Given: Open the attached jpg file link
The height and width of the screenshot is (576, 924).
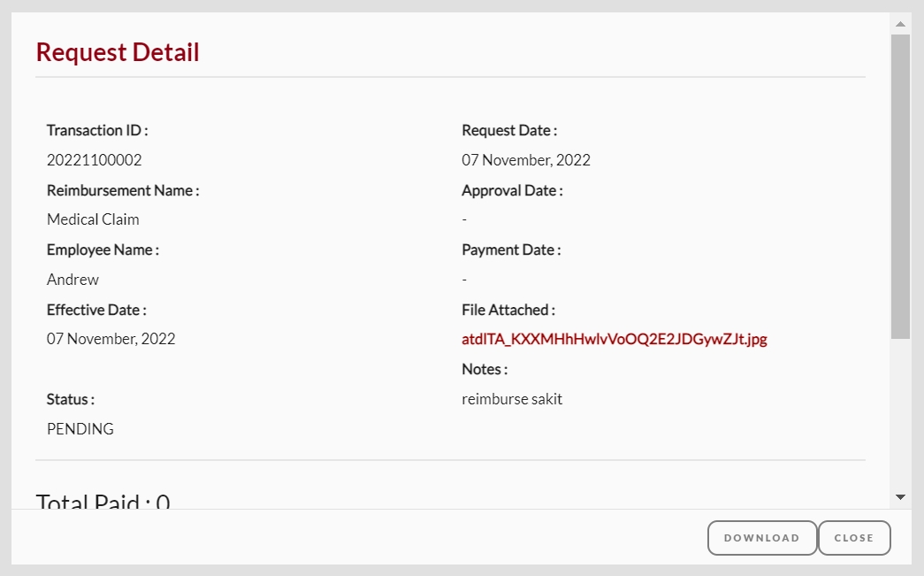Looking at the screenshot, I should (x=614, y=339).
